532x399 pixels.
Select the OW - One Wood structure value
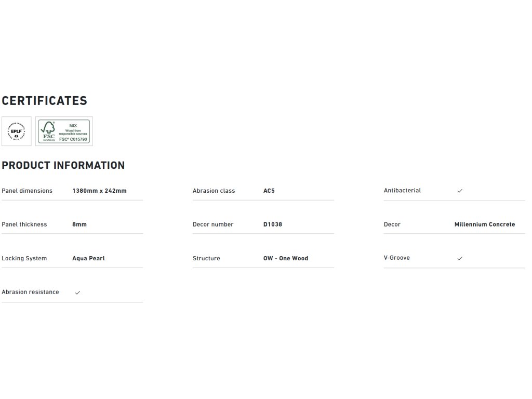[x=286, y=258]
